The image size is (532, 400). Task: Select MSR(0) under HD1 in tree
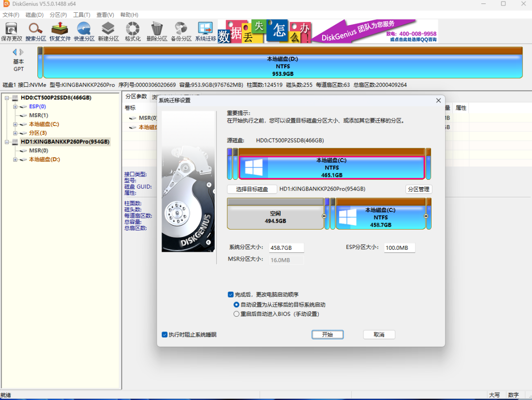[38, 151]
